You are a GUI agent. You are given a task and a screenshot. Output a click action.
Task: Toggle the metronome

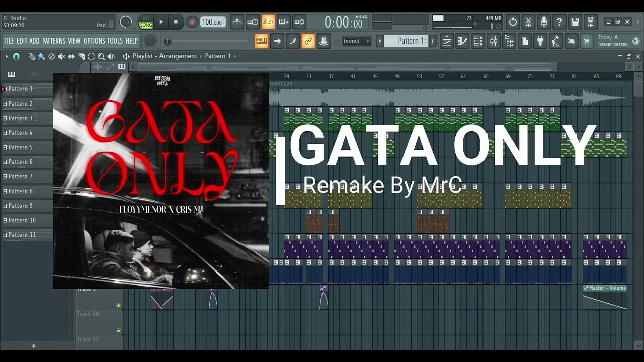tap(237, 22)
